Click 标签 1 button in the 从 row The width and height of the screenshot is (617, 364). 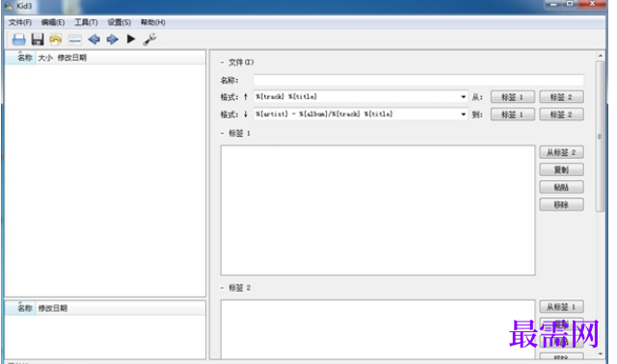512,97
